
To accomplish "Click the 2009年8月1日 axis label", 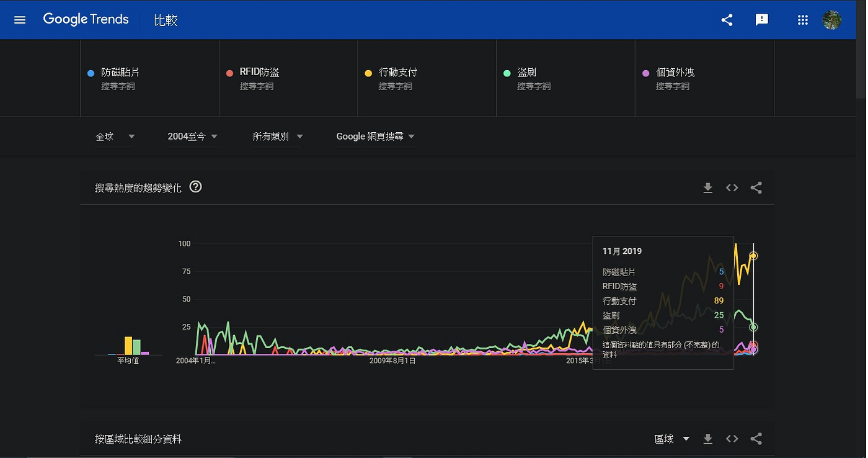I will [x=392, y=361].
